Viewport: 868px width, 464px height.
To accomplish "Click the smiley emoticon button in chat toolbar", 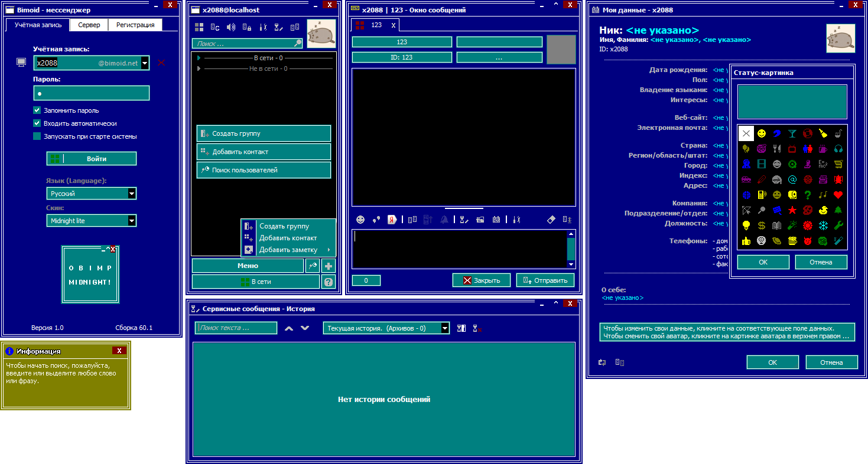I will point(360,220).
